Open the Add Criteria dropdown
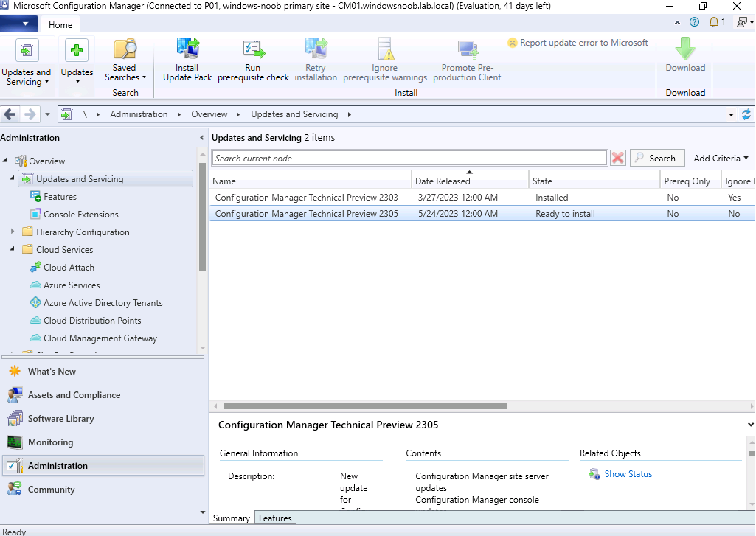Image resolution: width=756 pixels, height=536 pixels. click(x=721, y=158)
